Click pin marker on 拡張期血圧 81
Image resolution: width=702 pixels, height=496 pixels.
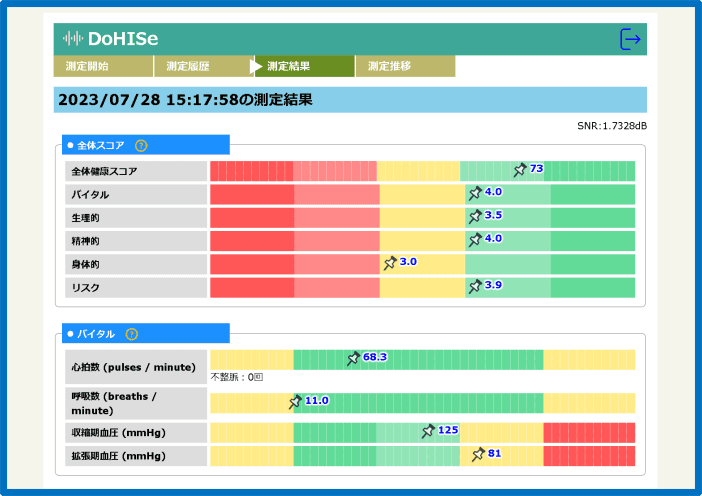click(x=478, y=455)
